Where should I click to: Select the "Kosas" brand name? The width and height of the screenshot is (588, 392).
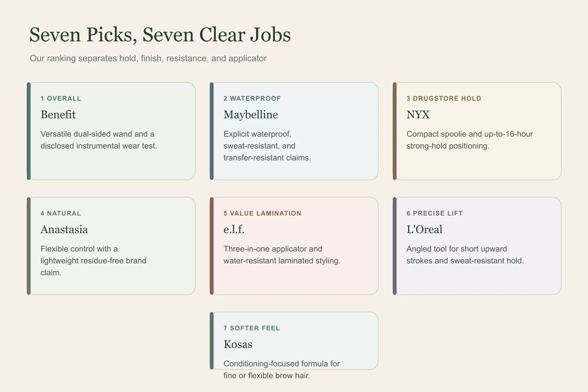[x=238, y=344]
